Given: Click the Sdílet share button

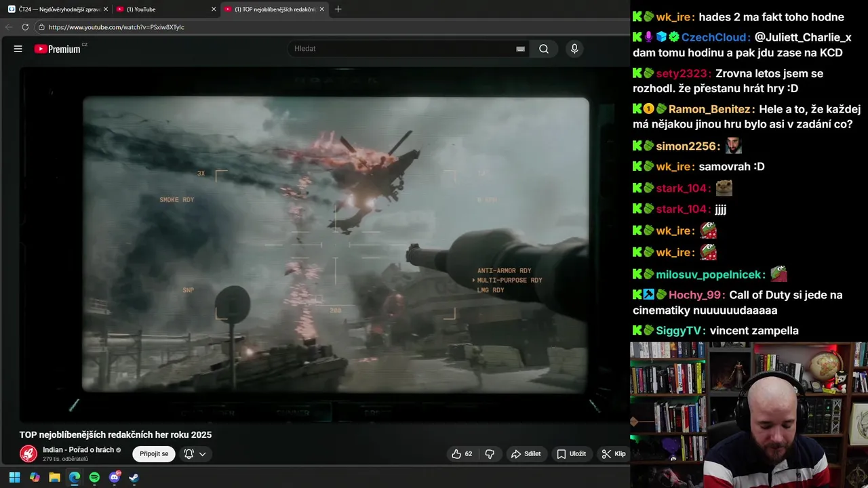Looking at the screenshot, I should [526, 453].
